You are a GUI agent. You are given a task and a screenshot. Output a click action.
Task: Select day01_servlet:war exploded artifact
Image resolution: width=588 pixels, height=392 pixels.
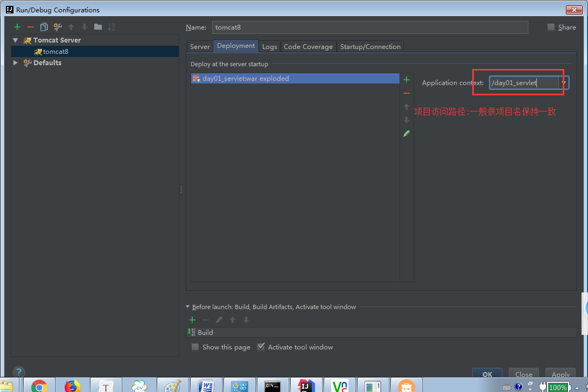coord(295,79)
